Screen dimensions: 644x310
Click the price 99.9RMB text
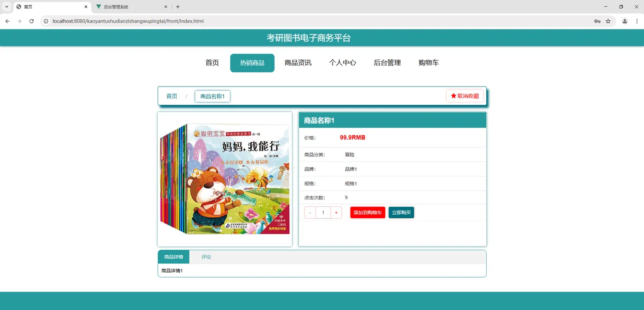(353, 137)
